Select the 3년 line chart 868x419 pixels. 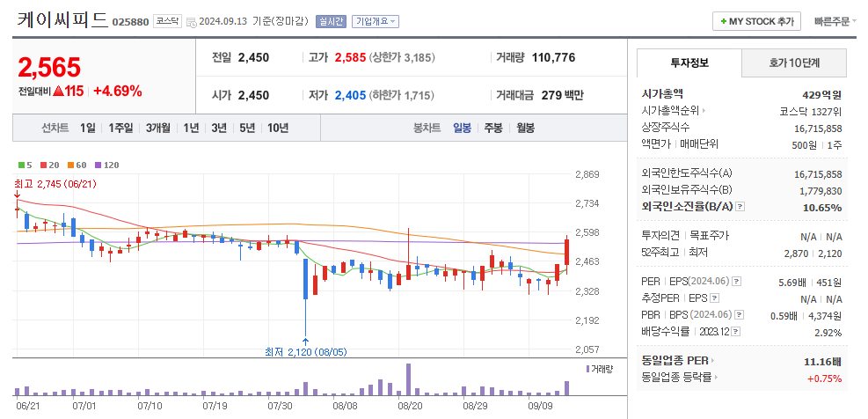(x=219, y=128)
